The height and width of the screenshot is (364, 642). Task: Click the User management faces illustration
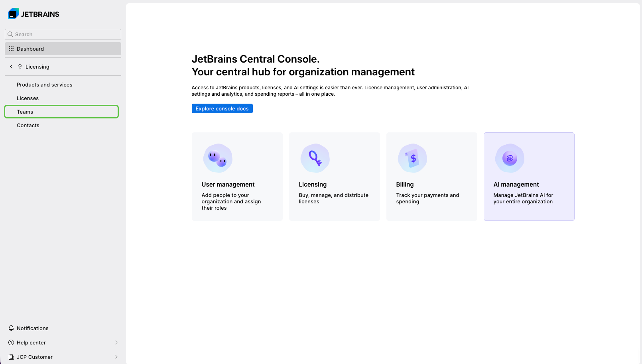click(x=218, y=158)
